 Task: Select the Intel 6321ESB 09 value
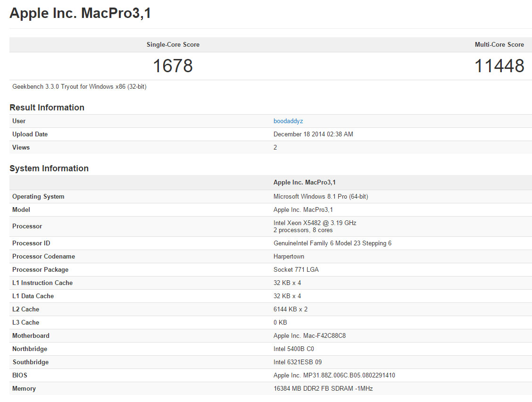[298, 362]
